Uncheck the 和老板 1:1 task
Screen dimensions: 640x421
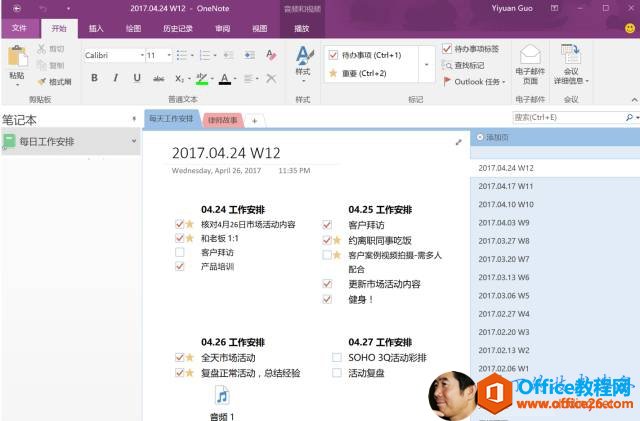tap(179, 238)
